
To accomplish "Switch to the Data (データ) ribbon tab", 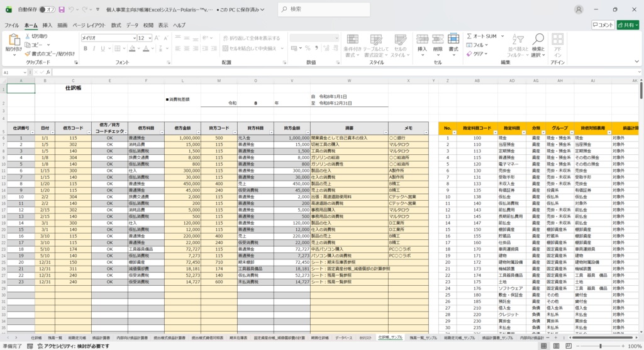I will point(132,25).
